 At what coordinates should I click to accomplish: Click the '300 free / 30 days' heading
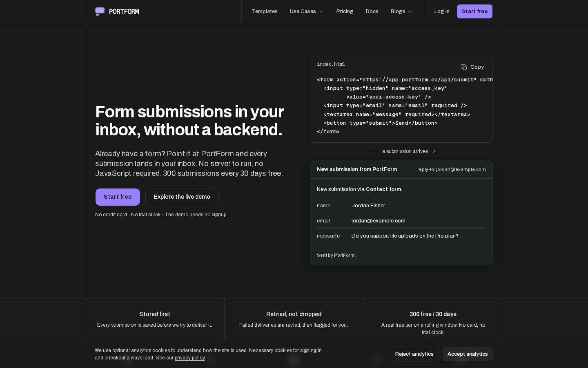point(433,314)
